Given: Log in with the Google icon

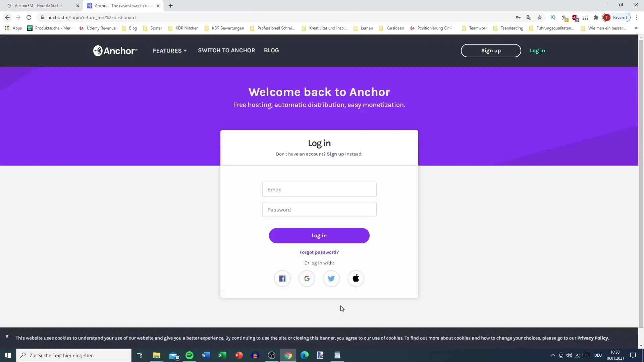Looking at the screenshot, I should click(x=307, y=279).
